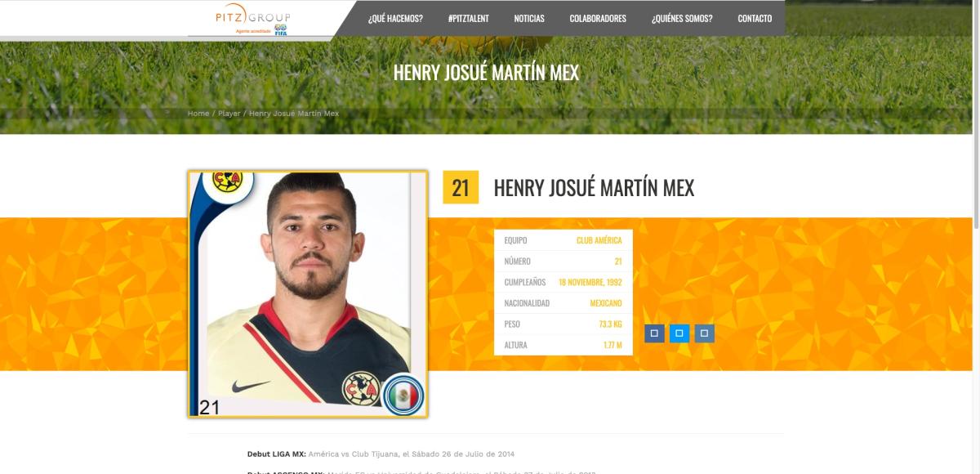The height and width of the screenshot is (474, 980).
Task: Click the gray-blue social share square
Action: point(705,333)
